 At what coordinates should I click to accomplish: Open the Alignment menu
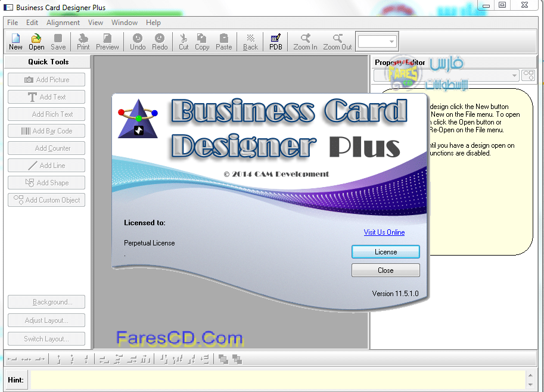coord(63,23)
